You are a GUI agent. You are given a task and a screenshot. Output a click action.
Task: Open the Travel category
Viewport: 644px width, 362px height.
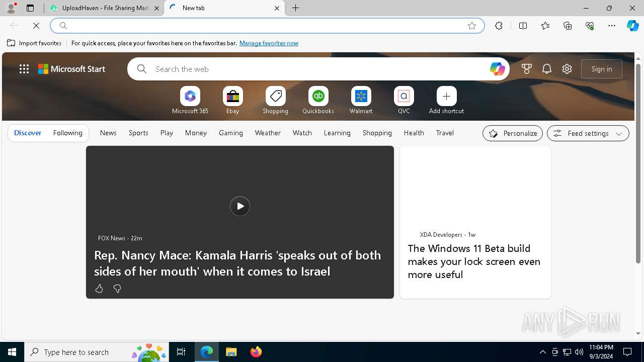445,133
